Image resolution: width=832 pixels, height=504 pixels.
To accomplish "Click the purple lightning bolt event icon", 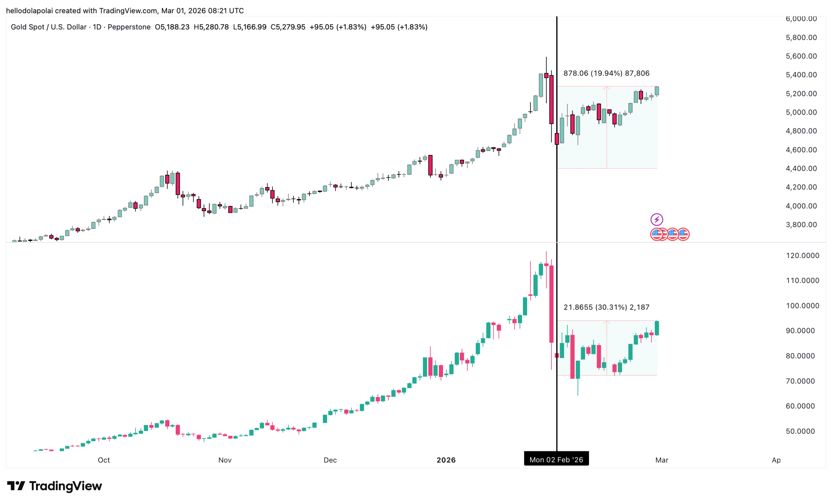I will coord(656,220).
